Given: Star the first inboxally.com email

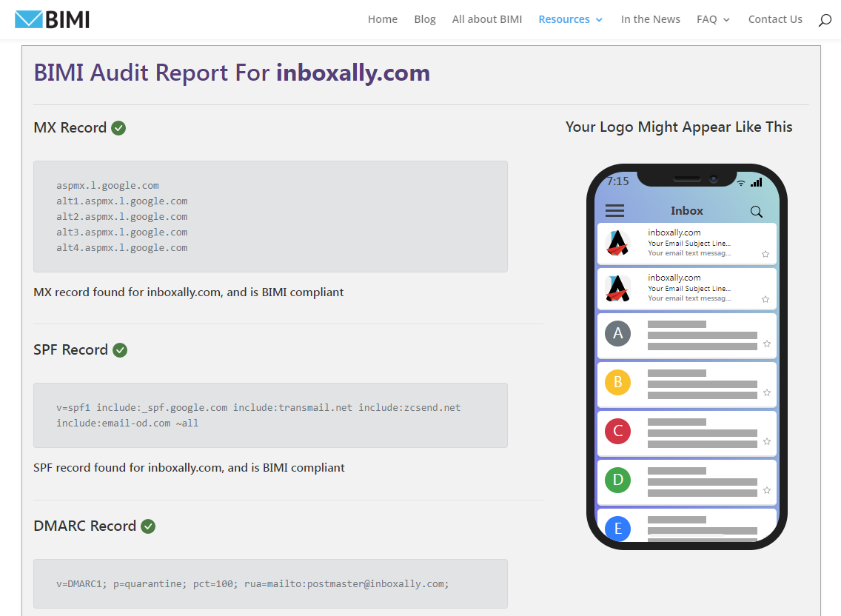Looking at the screenshot, I should (x=767, y=254).
